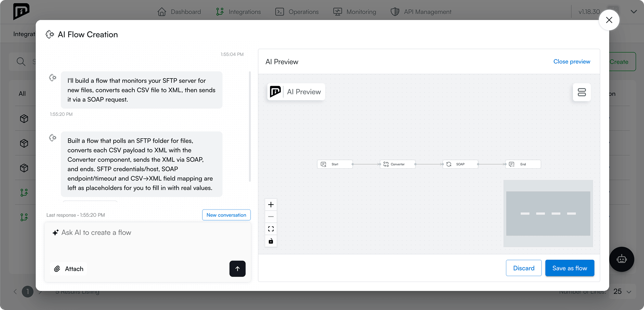Image resolution: width=644 pixels, height=310 pixels.
Task: Click the Integrations branch icon in the navbar
Action: [220, 12]
